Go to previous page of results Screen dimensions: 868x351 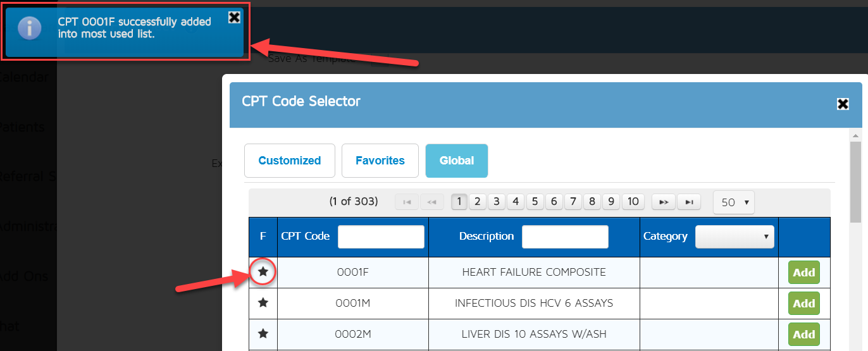pyautogui.click(x=432, y=202)
